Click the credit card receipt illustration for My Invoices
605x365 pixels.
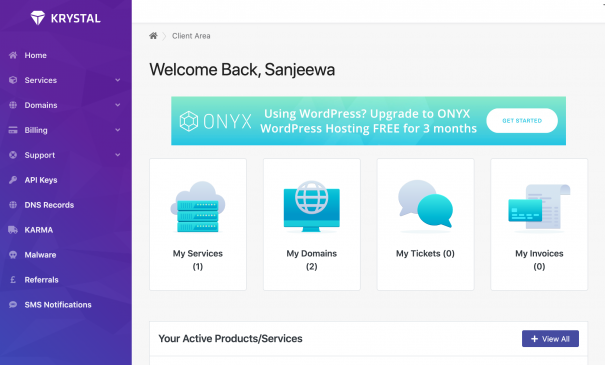tap(539, 208)
